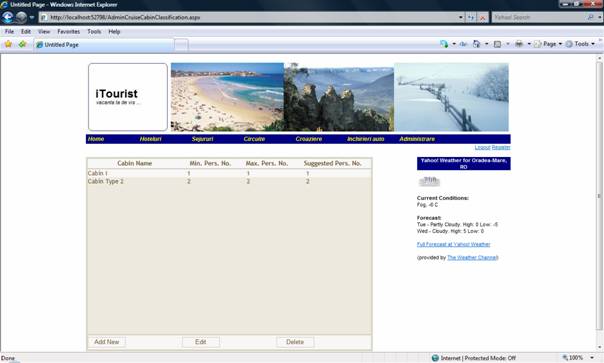Select the Croaziere navigation item
Screen dimensions: 604x363
(x=309, y=139)
